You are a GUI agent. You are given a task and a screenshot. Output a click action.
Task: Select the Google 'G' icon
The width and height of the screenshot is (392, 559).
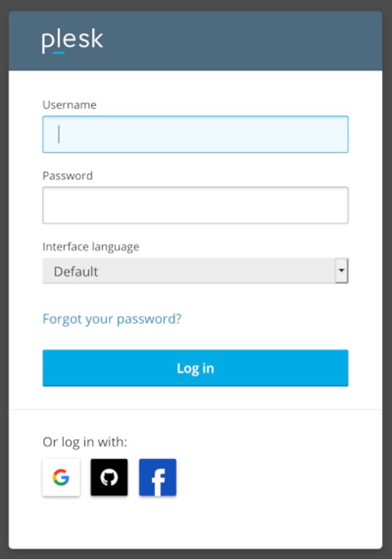pyautogui.click(x=61, y=477)
